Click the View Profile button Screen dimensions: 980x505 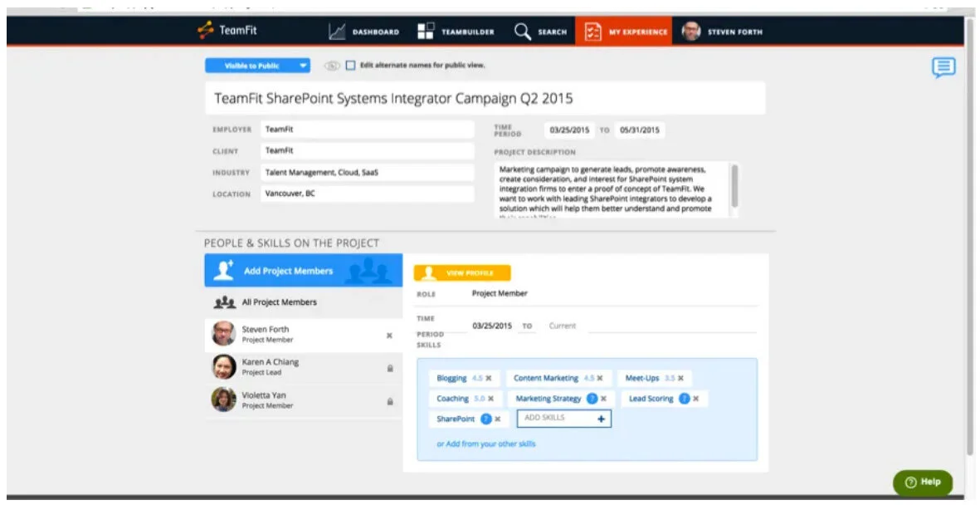click(462, 272)
